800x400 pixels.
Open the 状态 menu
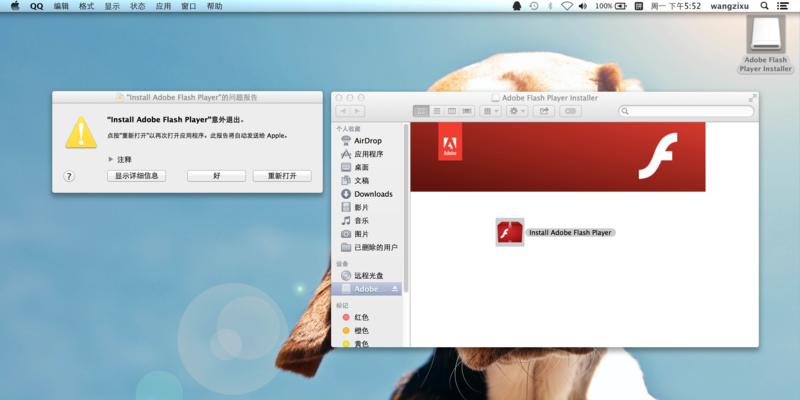click(138, 6)
